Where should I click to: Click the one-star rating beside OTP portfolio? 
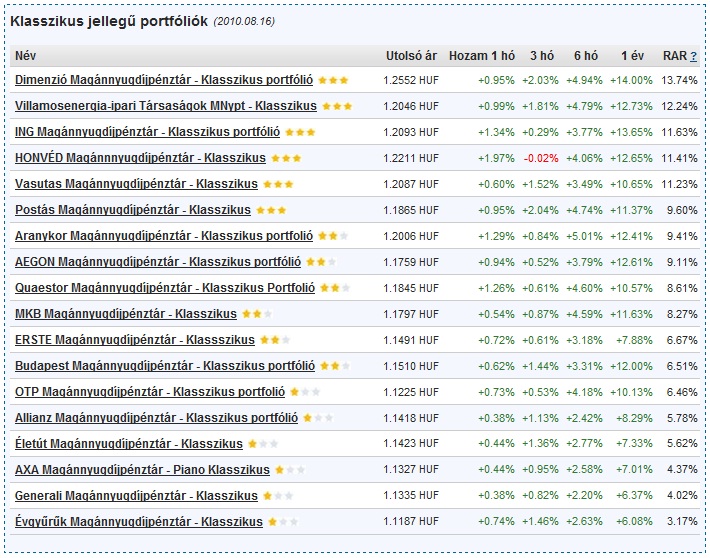point(305,392)
